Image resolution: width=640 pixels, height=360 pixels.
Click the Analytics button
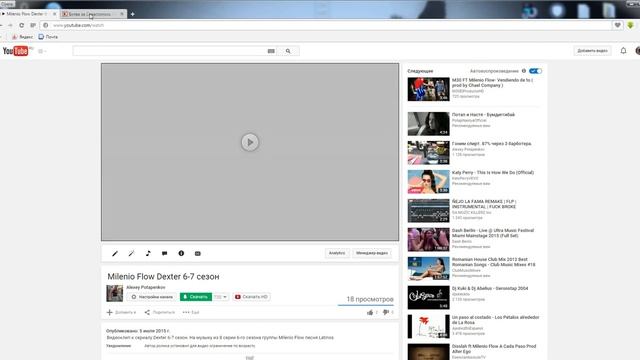(x=337, y=253)
